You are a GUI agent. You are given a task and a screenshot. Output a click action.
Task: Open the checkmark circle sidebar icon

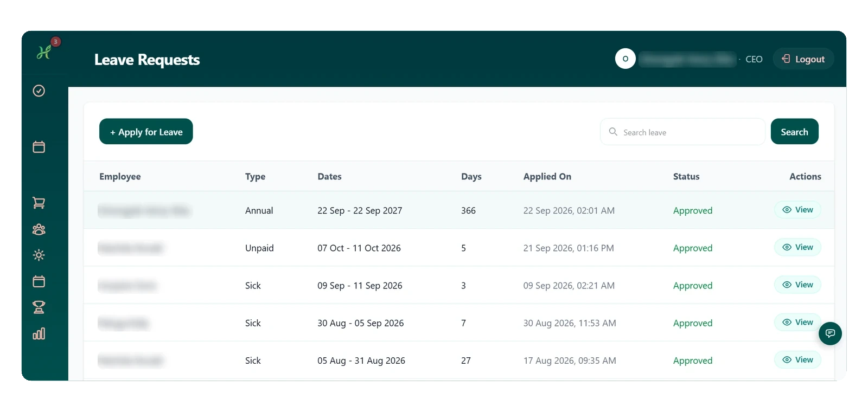(x=39, y=91)
